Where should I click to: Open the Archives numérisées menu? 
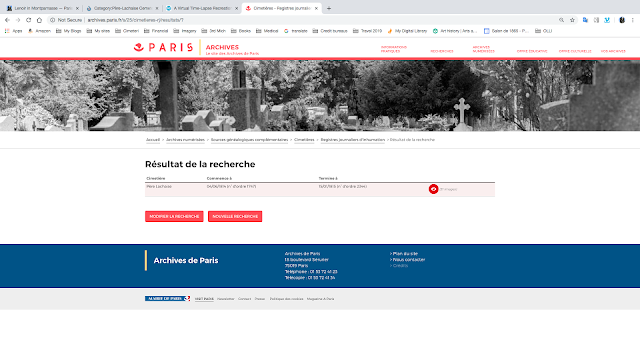484,49
